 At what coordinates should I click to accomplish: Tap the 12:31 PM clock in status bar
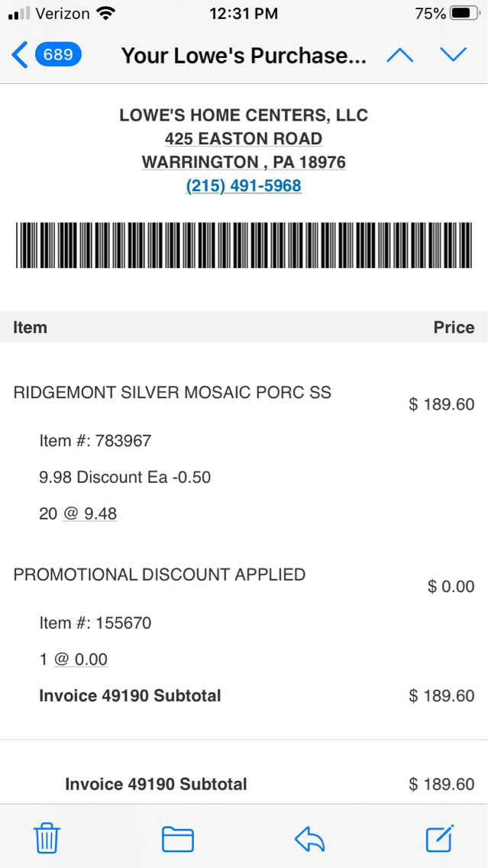click(243, 14)
